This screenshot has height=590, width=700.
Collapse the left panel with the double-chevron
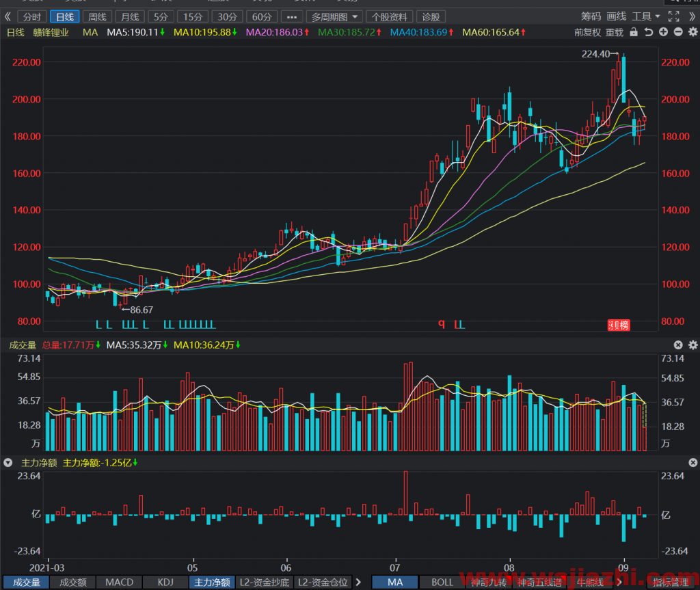click(8, 17)
